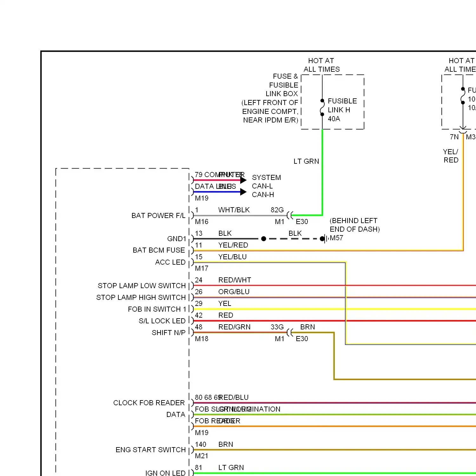
Task: Click the fusible link H fuse symbol
Action: click(322, 107)
